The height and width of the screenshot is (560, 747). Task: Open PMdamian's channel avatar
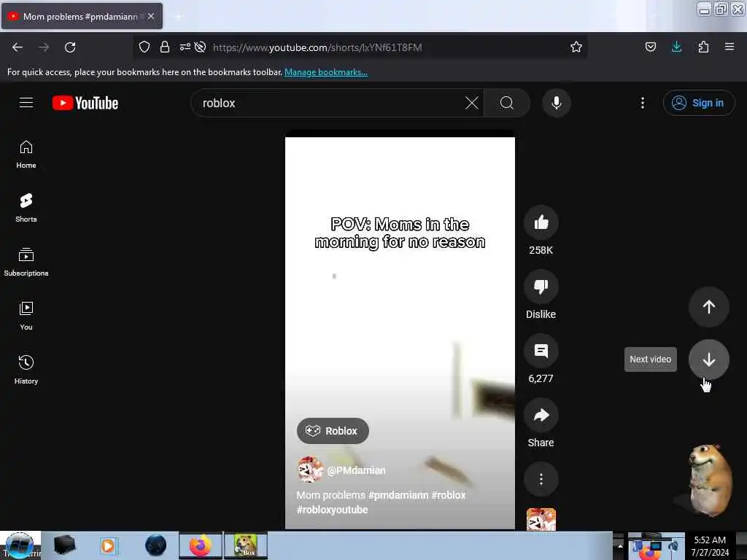(x=309, y=470)
